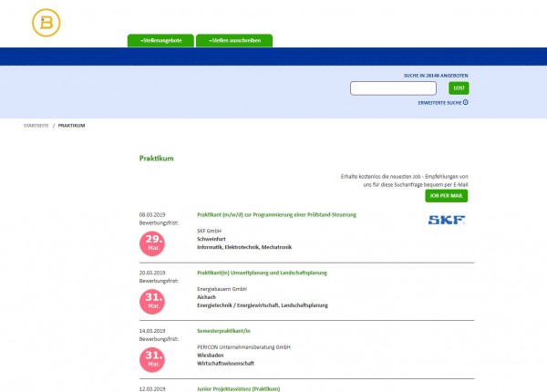The image size is (547, 392).
Task: Click the 31. Mar. badge for PERICON
Action: click(x=152, y=359)
